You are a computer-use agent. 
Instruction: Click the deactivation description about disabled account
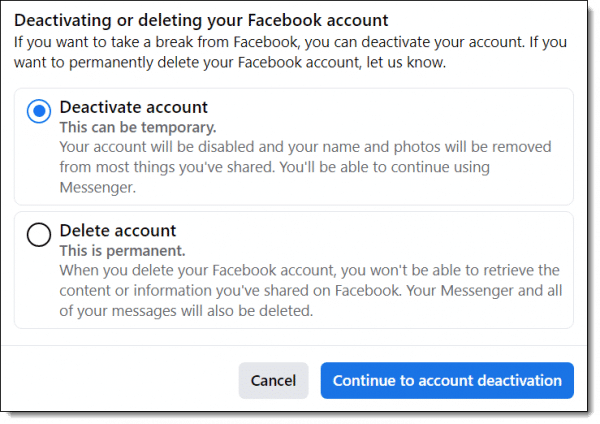(x=305, y=167)
